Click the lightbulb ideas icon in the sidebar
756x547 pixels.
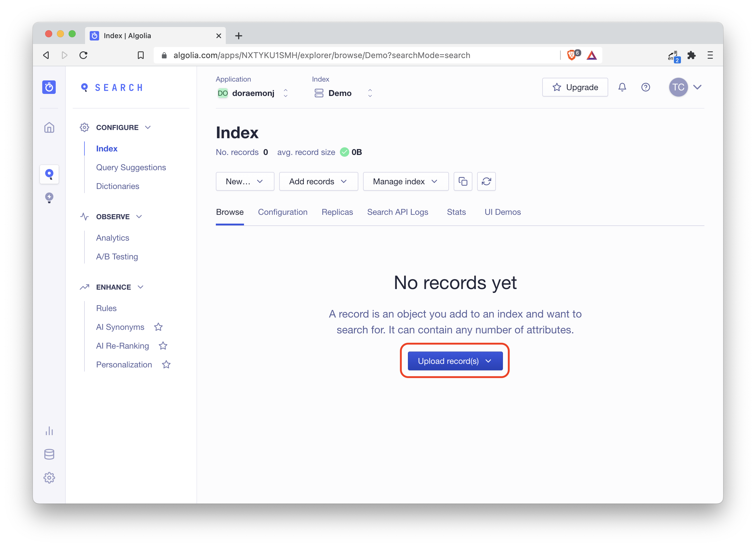[x=49, y=197]
